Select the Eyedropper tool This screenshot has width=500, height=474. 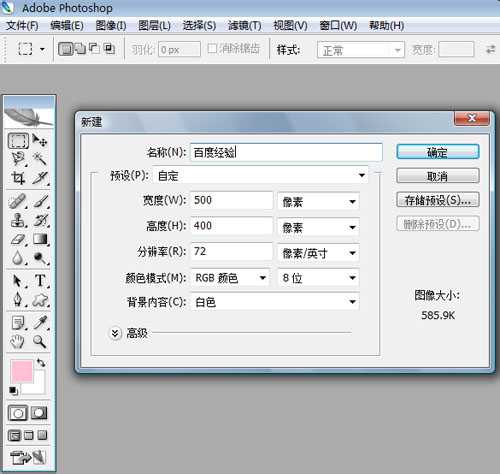click(x=40, y=323)
